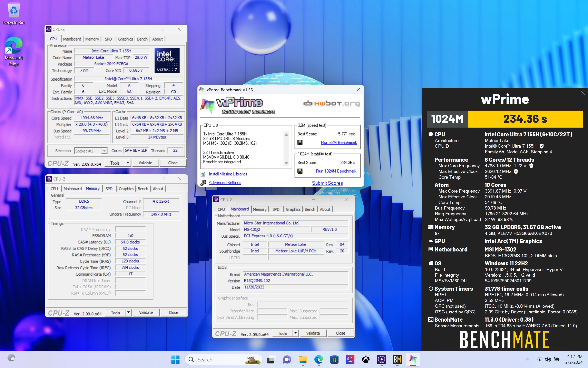Open Graphics tab in Memory CPU-Z window
This screenshot has height=368, width=588.
click(x=126, y=189)
